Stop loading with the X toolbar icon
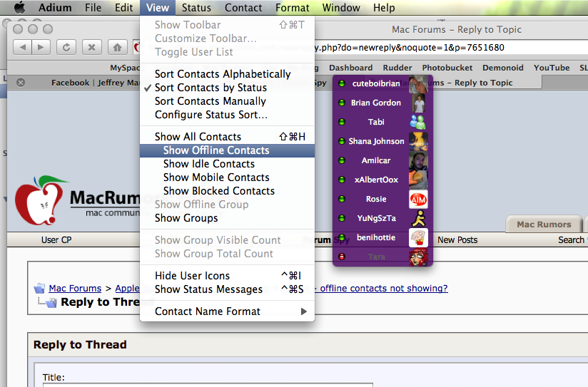588x387 pixels. (x=91, y=47)
